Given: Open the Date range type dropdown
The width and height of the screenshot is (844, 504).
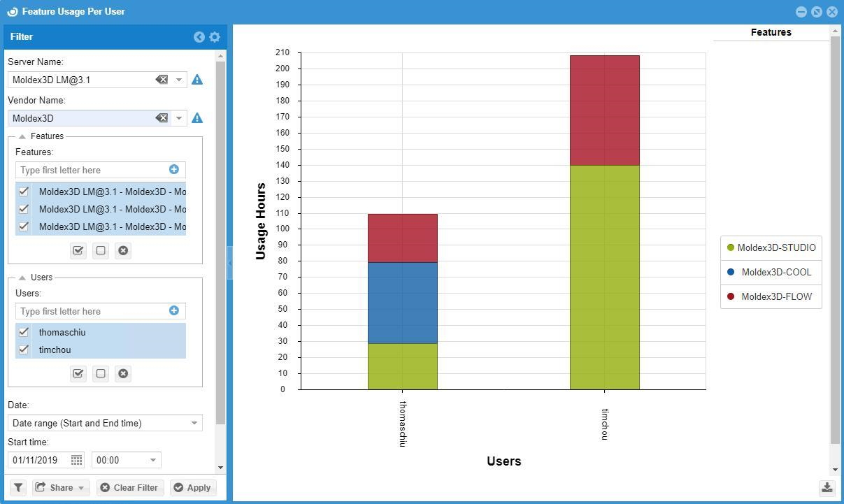Looking at the screenshot, I should tap(194, 423).
